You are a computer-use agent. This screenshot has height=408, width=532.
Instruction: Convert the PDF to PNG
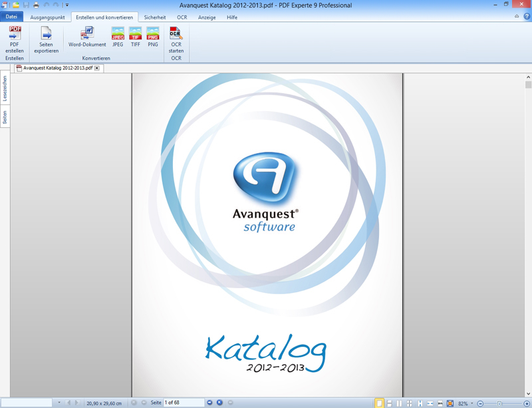153,37
